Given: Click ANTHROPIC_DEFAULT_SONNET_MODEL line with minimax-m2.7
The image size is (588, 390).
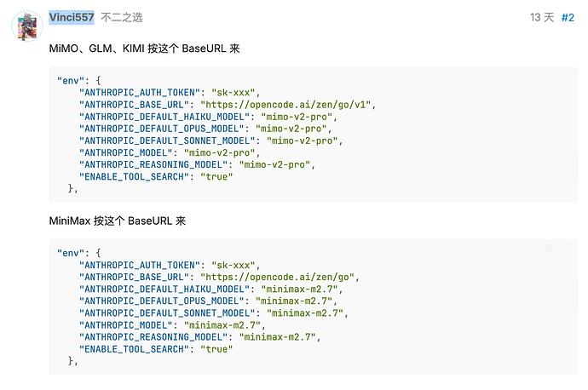Looking at the screenshot, I should tap(214, 313).
